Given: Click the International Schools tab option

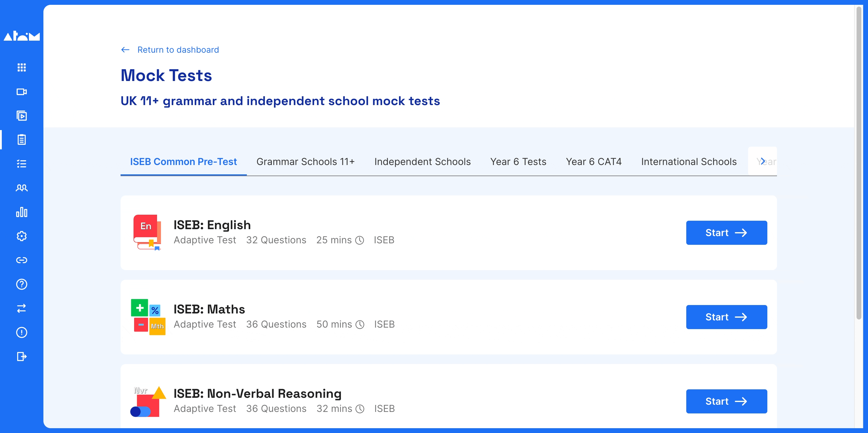Looking at the screenshot, I should click(x=689, y=162).
